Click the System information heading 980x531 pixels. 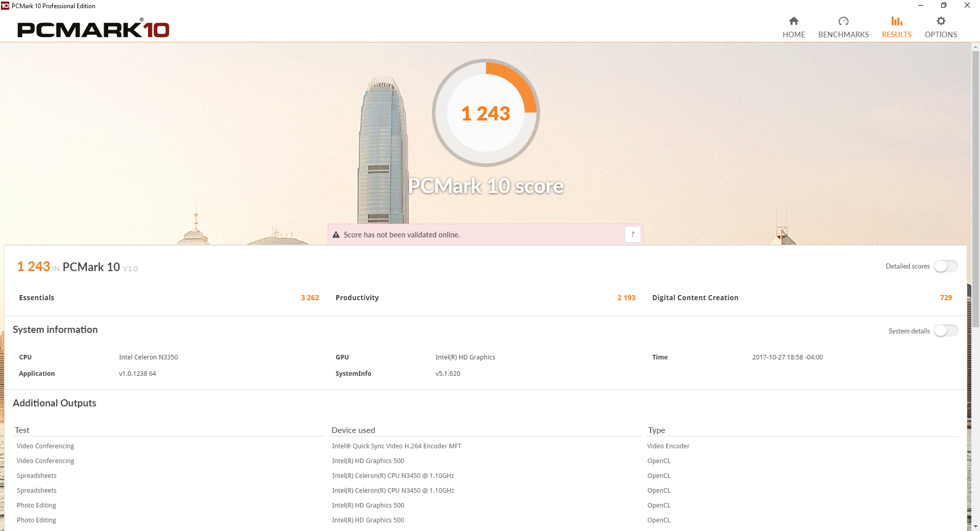(55, 330)
